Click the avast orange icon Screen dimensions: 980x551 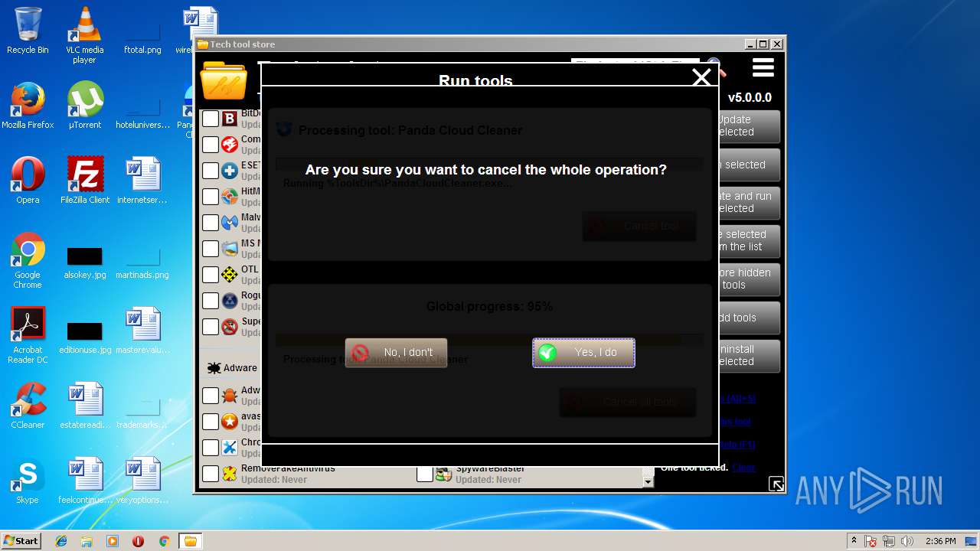pyautogui.click(x=230, y=422)
